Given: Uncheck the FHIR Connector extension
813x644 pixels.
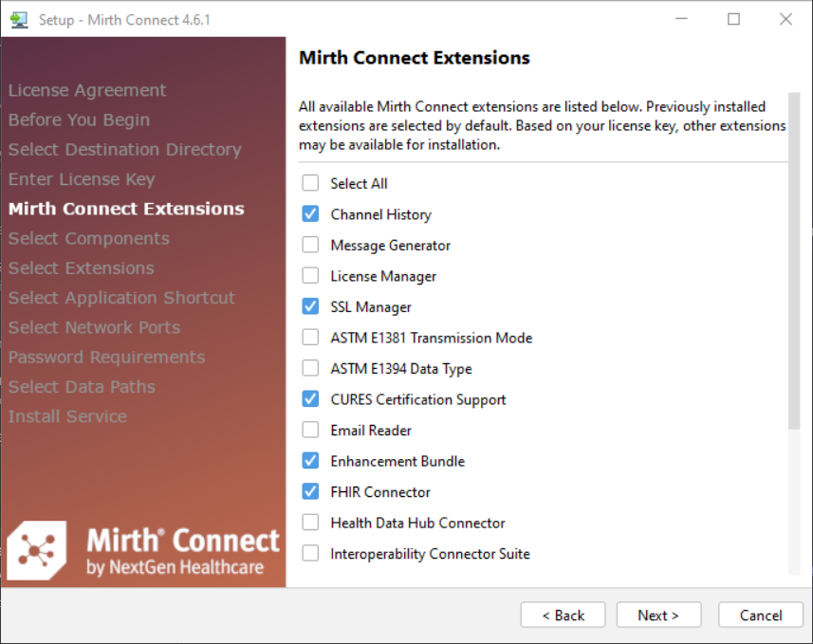Looking at the screenshot, I should click(x=310, y=492).
